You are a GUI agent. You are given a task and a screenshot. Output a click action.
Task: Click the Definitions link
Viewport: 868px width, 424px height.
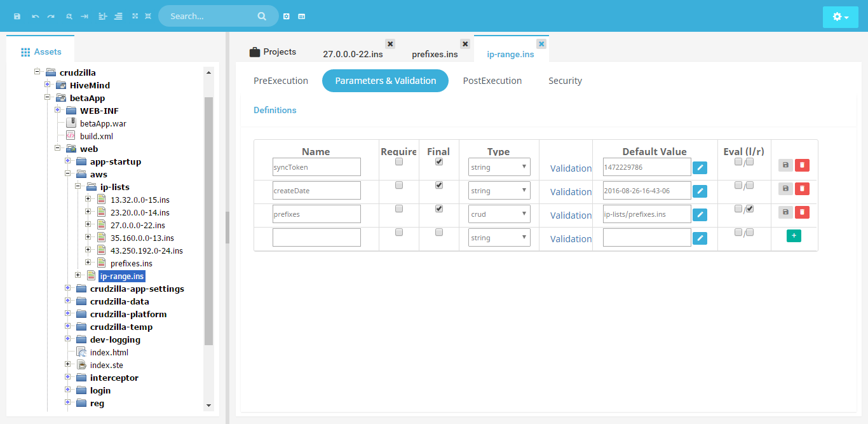[275, 110]
